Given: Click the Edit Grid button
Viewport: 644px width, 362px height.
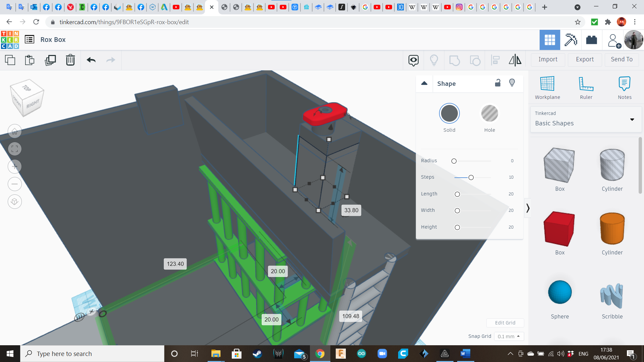Looking at the screenshot, I should tap(505, 323).
